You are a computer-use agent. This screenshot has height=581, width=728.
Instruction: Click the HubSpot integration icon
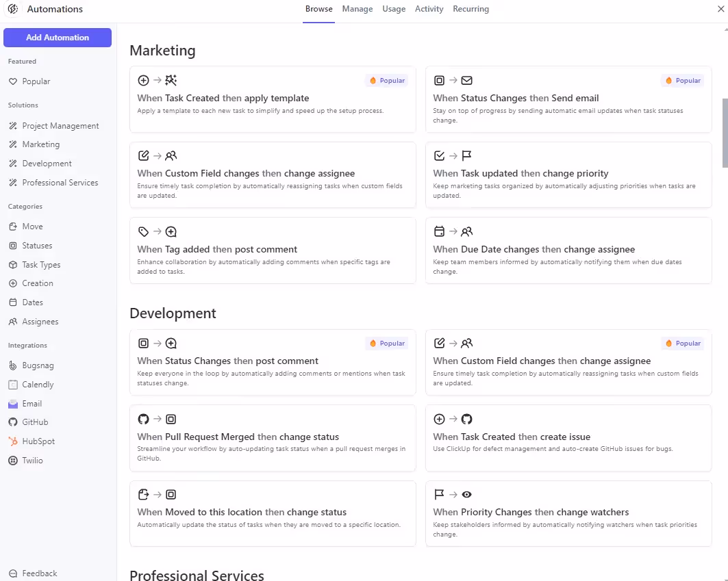click(x=13, y=441)
